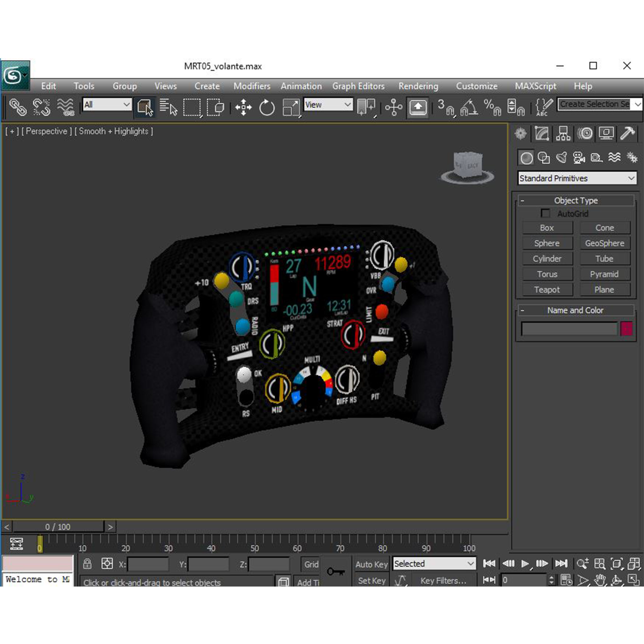Open the Rendering menu

point(418,86)
